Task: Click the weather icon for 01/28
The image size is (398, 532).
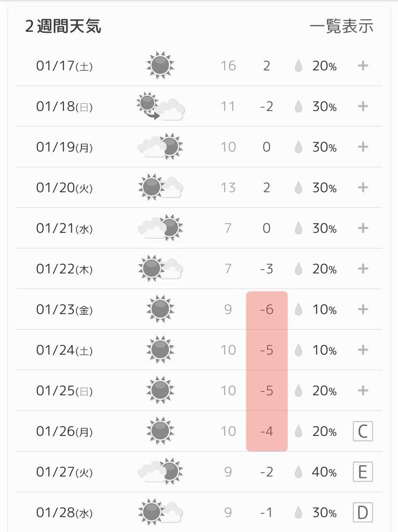Action: [x=160, y=512]
